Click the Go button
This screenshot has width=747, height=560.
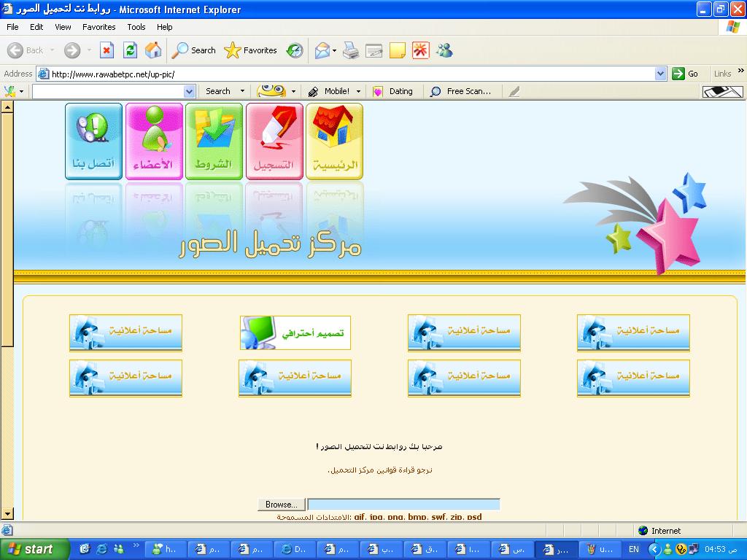pyautogui.click(x=686, y=74)
